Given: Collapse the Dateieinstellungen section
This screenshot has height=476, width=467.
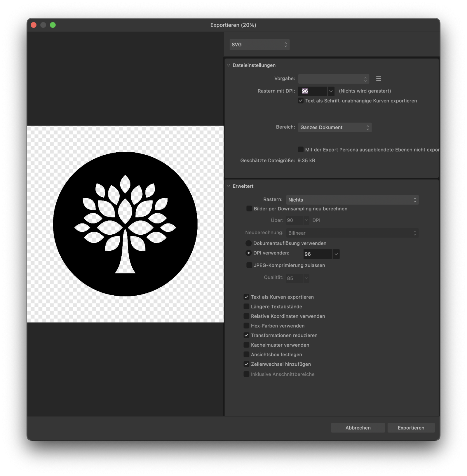Looking at the screenshot, I should (229, 65).
